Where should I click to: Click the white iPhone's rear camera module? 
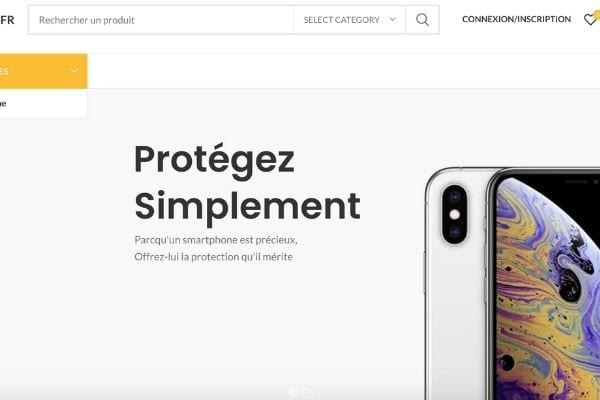[455, 215]
